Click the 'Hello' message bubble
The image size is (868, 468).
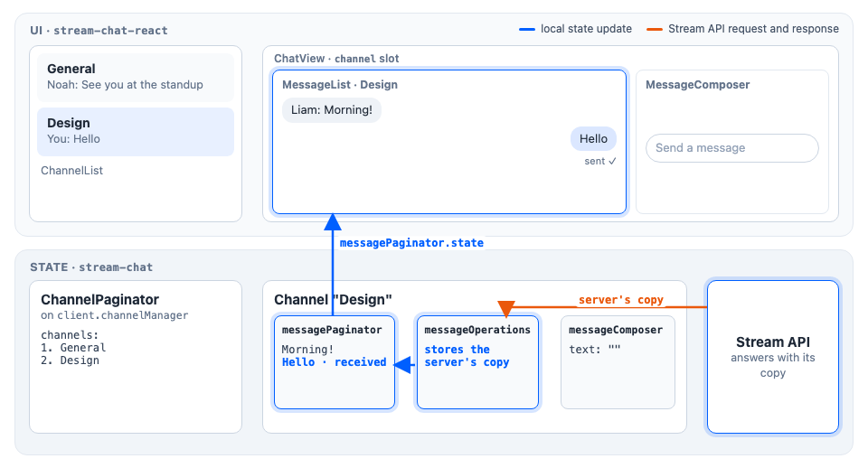click(593, 139)
